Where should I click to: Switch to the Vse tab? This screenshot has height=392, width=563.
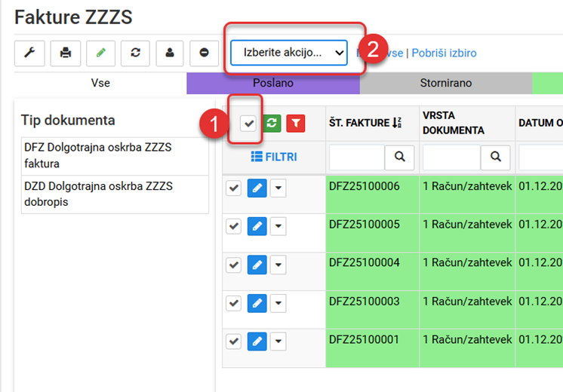click(x=100, y=83)
